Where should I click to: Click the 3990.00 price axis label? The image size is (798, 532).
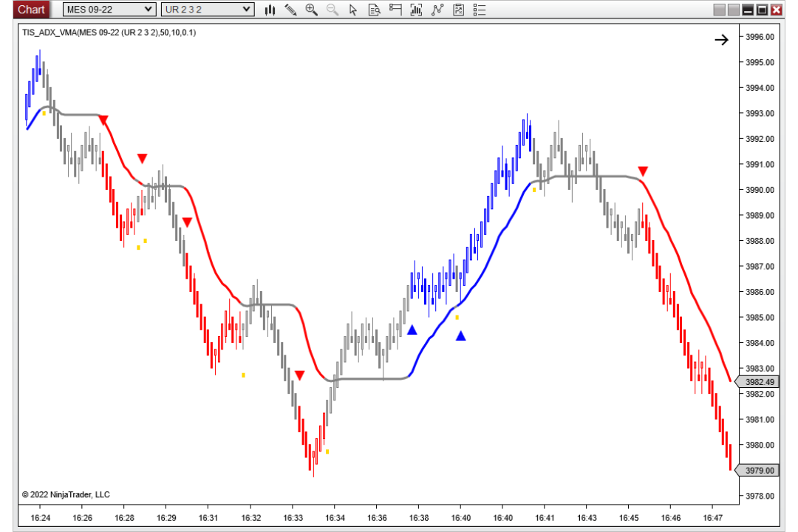pos(760,189)
